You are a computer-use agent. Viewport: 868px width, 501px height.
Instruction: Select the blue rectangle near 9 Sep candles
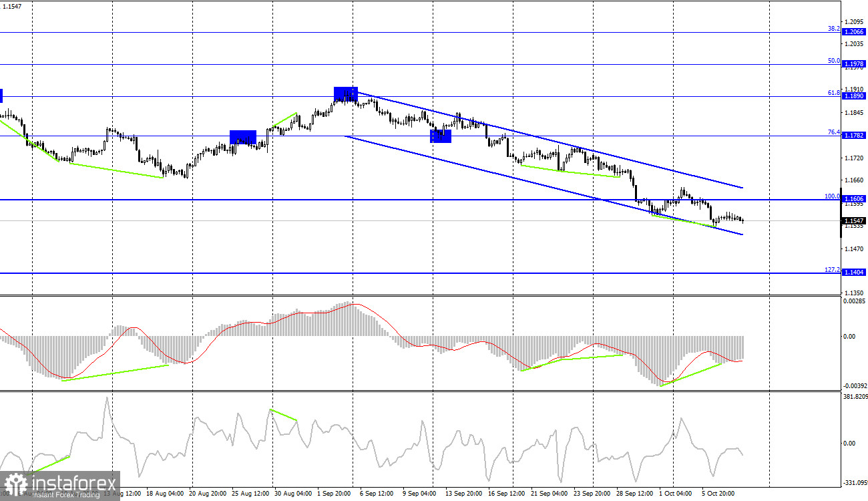click(x=441, y=136)
